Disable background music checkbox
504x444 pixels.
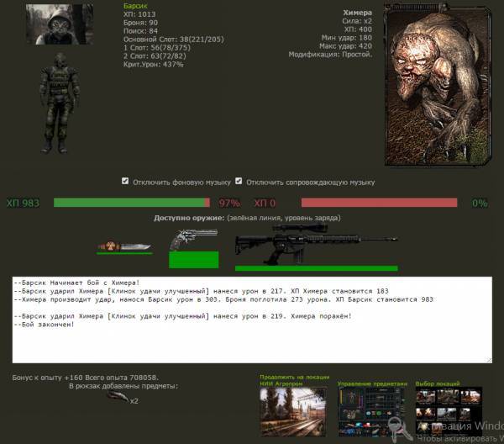pos(125,181)
